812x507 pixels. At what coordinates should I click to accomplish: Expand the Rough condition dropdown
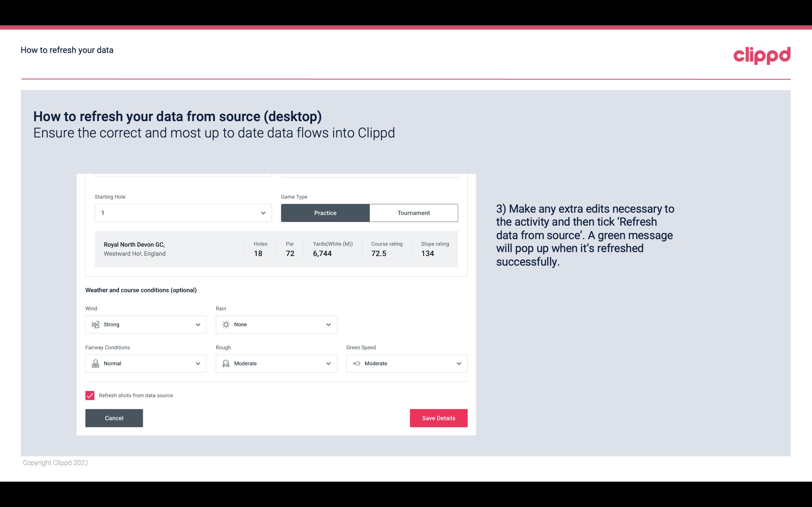click(x=328, y=363)
